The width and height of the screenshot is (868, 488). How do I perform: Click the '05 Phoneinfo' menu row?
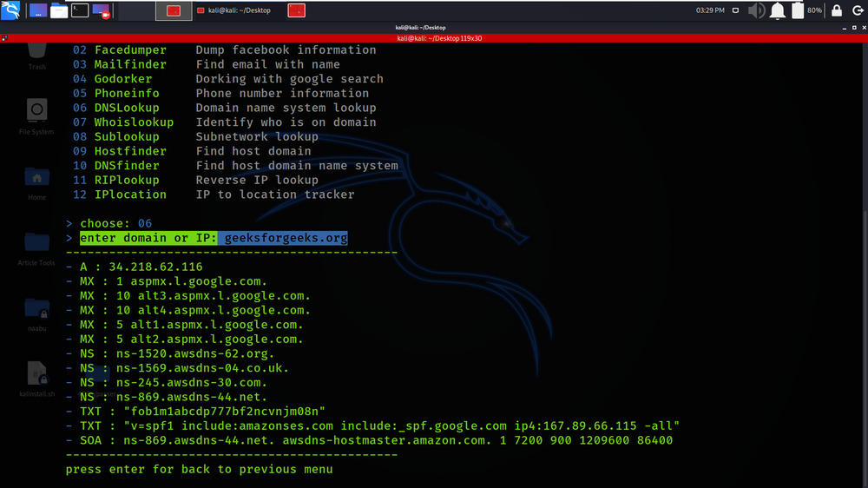(220, 93)
